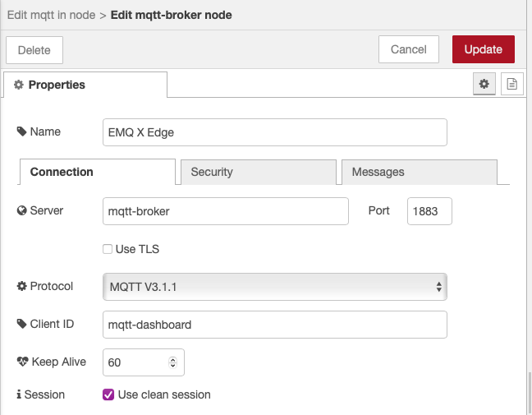The image size is (532, 415).
Task: Switch to the Security tab
Action: tap(259, 172)
